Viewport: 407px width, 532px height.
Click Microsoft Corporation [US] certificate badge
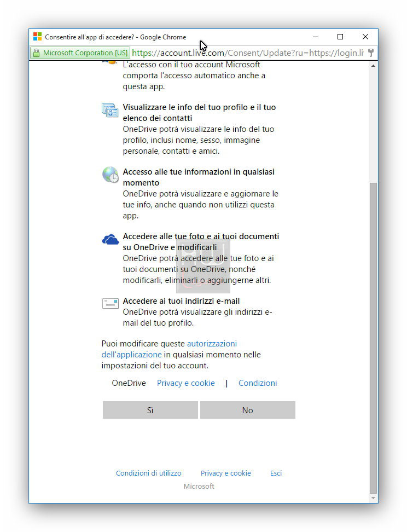(80, 53)
